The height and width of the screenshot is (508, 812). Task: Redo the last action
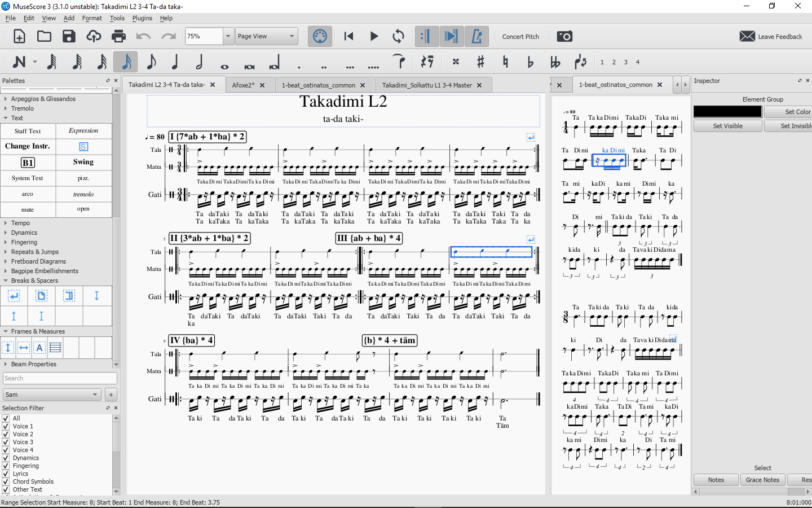168,37
